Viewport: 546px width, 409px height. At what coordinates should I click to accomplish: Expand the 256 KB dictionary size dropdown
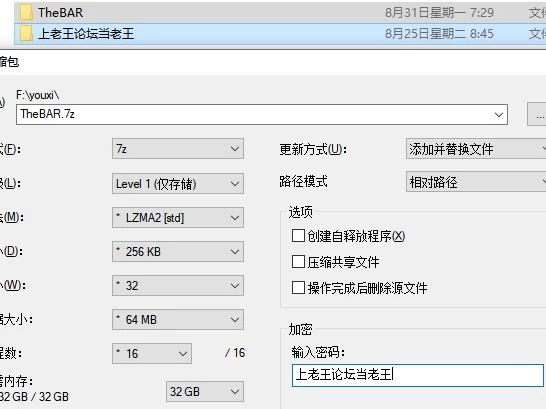click(178, 252)
